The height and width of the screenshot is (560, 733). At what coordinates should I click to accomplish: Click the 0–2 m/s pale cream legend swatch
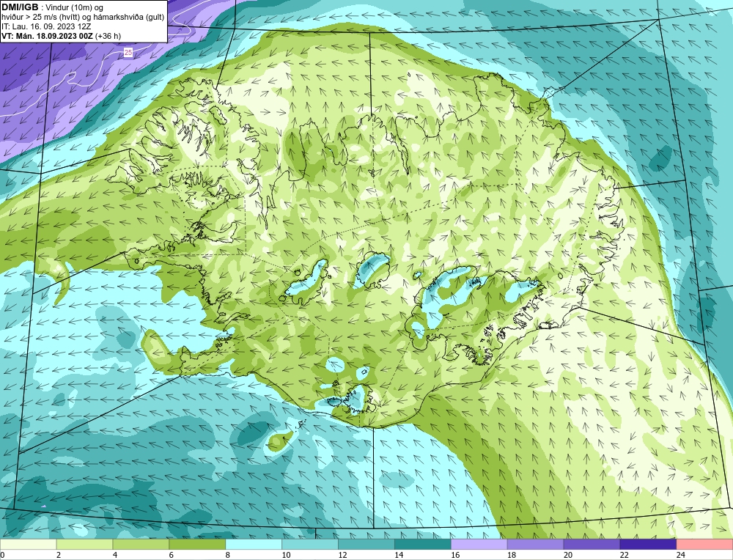click(x=29, y=545)
